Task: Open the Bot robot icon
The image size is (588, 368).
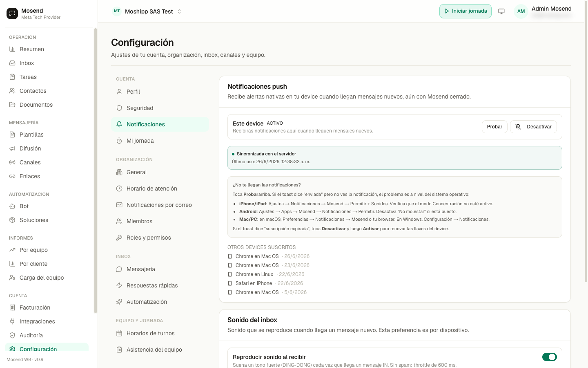Action: click(12, 206)
